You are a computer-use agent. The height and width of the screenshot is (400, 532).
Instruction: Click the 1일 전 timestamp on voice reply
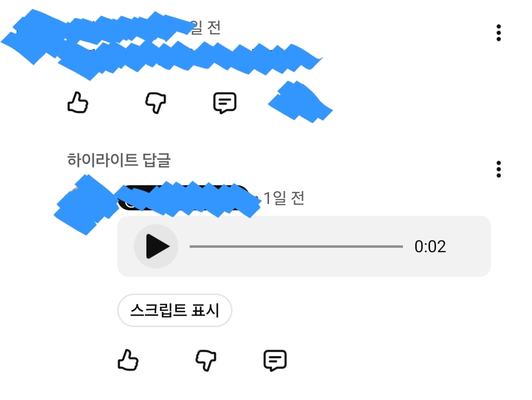(x=284, y=198)
